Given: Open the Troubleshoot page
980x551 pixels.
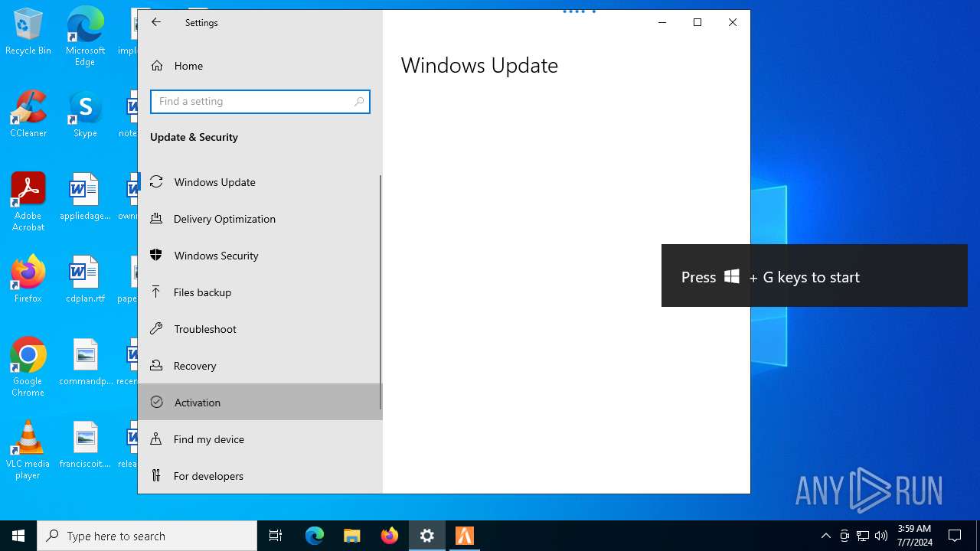Looking at the screenshot, I should [260, 329].
